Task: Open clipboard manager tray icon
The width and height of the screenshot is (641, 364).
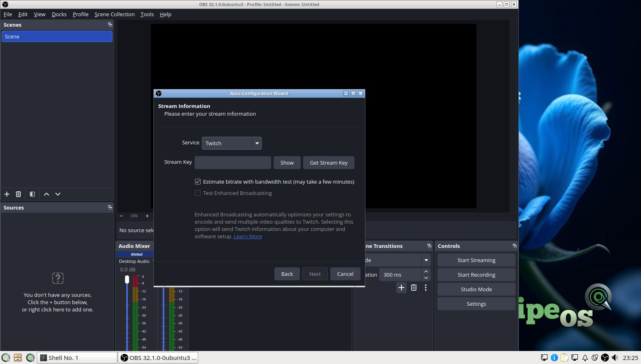Action: [565, 358]
